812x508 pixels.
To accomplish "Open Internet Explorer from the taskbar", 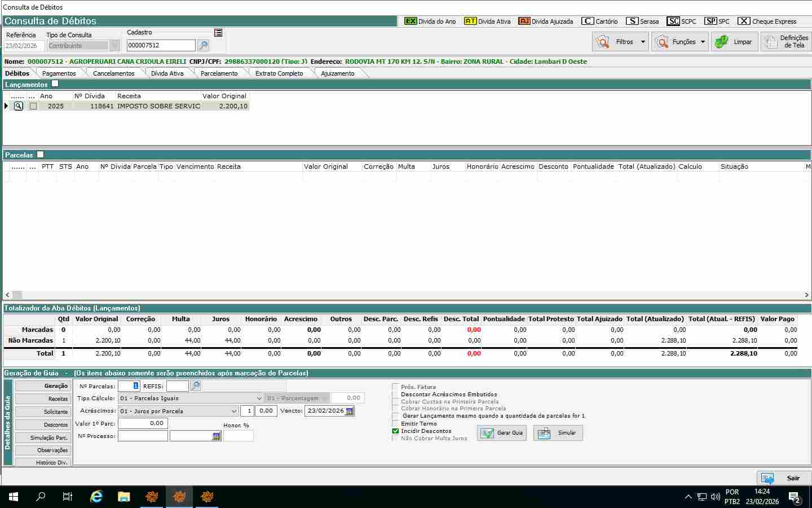I will [x=96, y=497].
